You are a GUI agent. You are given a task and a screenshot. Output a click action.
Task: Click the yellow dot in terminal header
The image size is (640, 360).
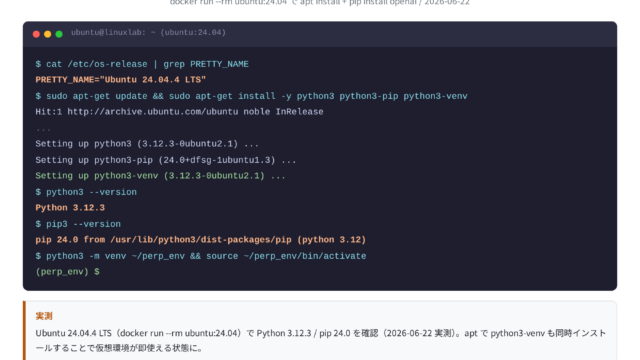[x=47, y=34]
